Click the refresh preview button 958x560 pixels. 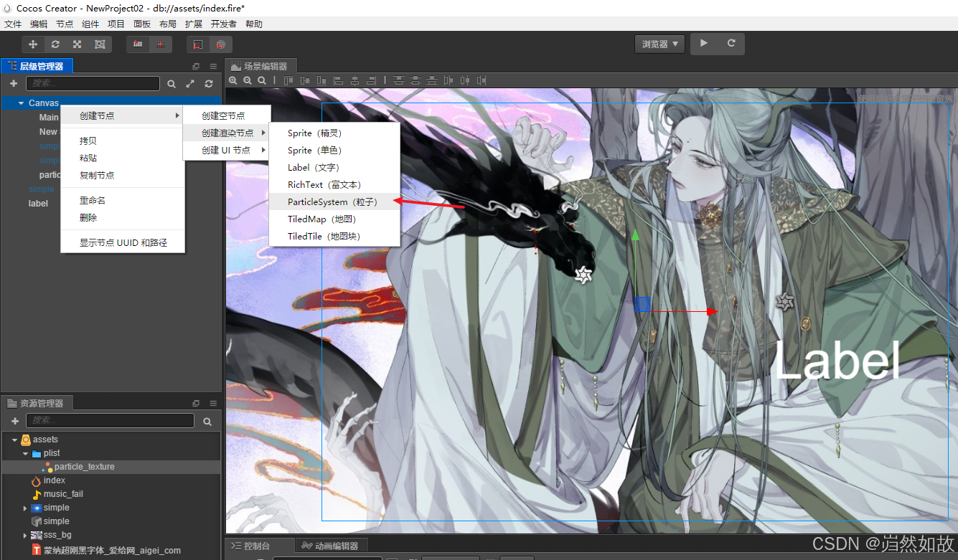(x=731, y=44)
